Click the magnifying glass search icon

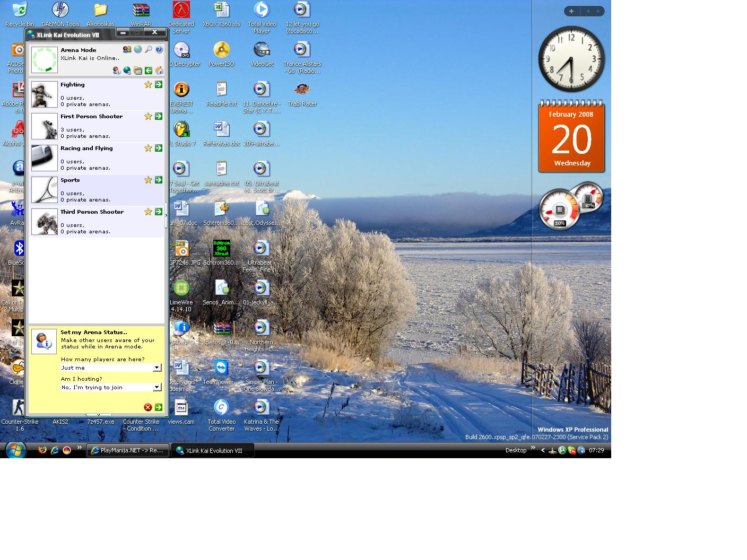(x=149, y=49)
